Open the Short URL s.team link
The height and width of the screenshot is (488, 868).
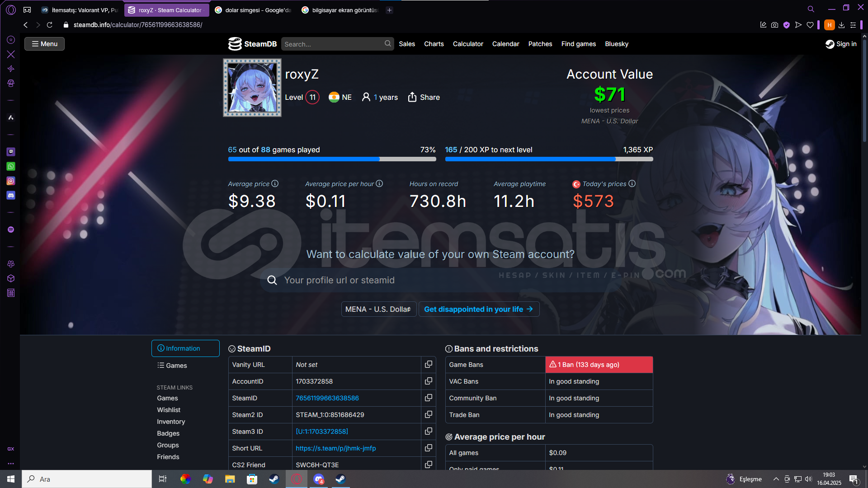[336, 448]
